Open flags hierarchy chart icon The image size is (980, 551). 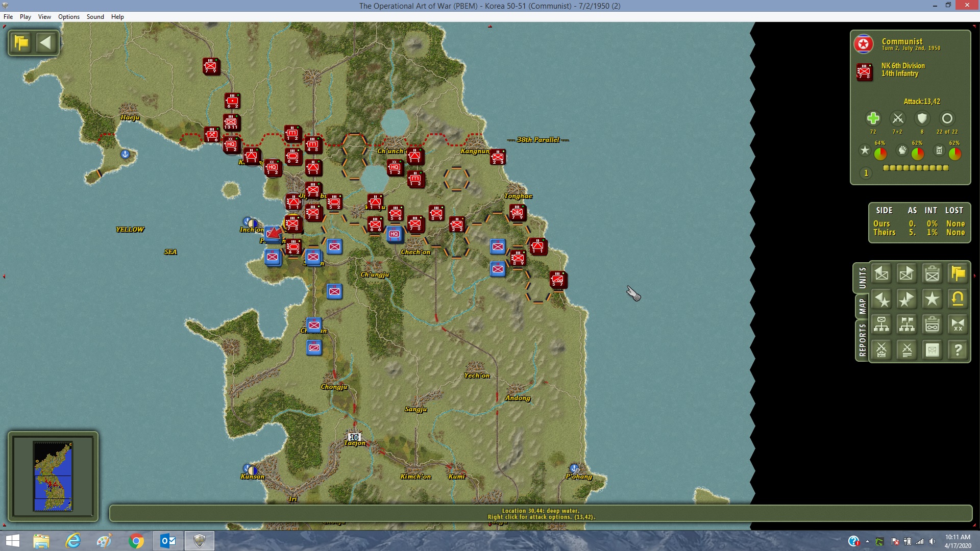pyautogui.click(x=907, y=325)
